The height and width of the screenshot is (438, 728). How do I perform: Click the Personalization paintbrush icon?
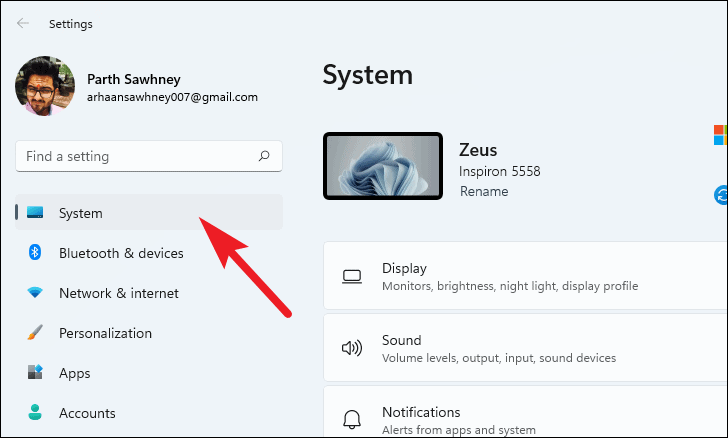[x=35, y=333]
